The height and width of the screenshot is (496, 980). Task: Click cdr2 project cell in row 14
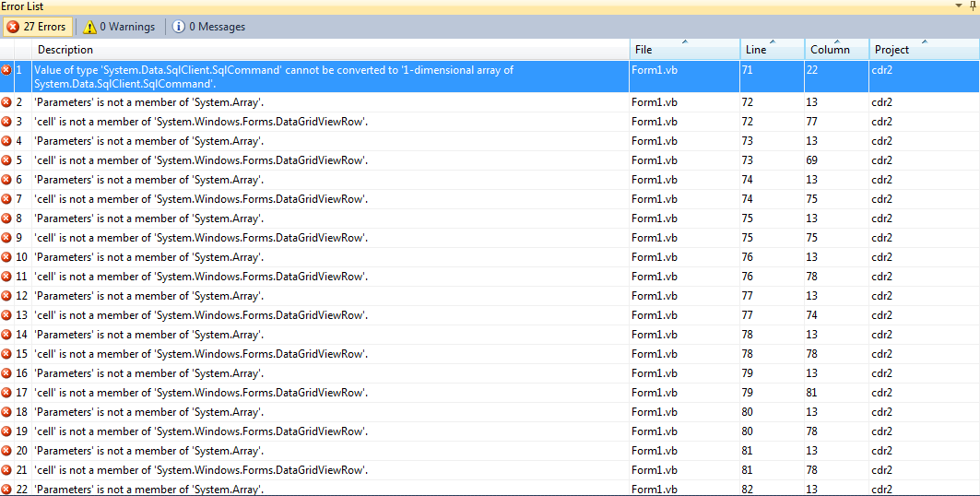(x=882, y=335)
